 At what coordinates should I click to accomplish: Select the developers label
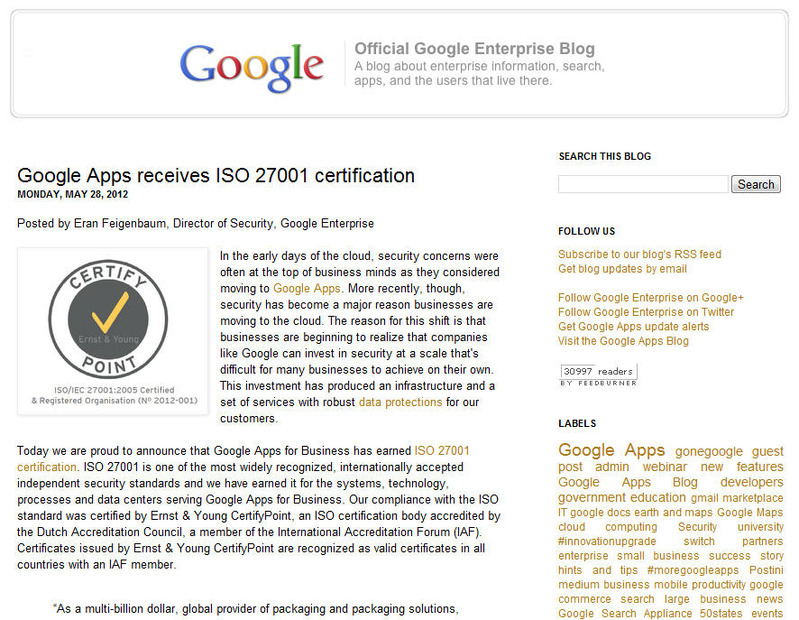point(752,482)
